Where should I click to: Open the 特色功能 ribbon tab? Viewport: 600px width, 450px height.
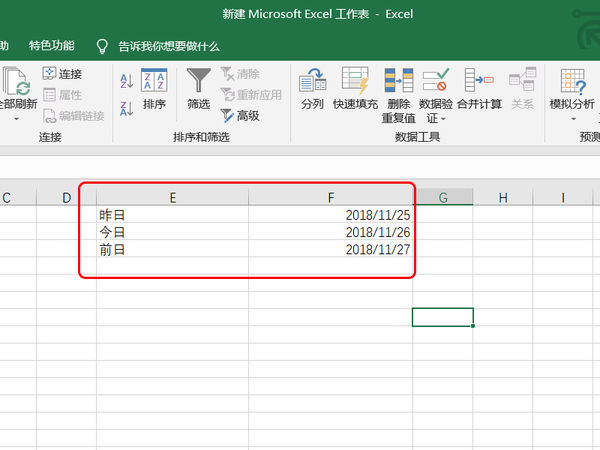coord(51,46)
